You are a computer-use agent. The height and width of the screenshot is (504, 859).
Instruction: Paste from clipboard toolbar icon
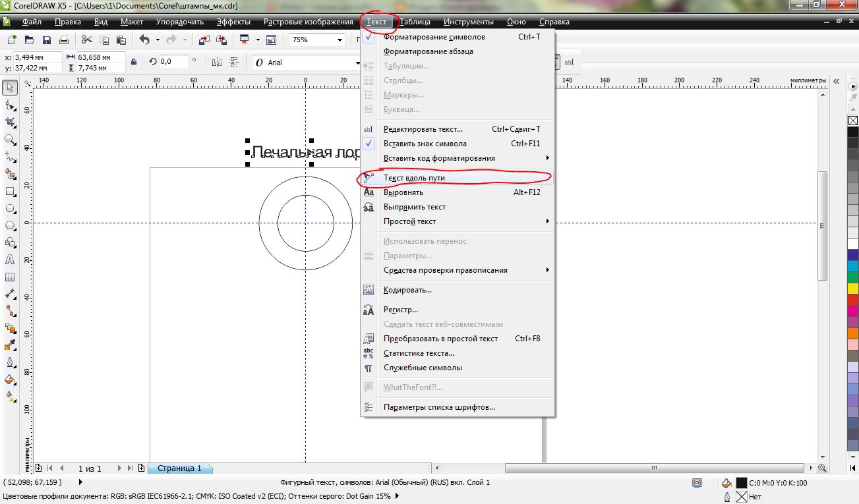click(x=121, y=40)
